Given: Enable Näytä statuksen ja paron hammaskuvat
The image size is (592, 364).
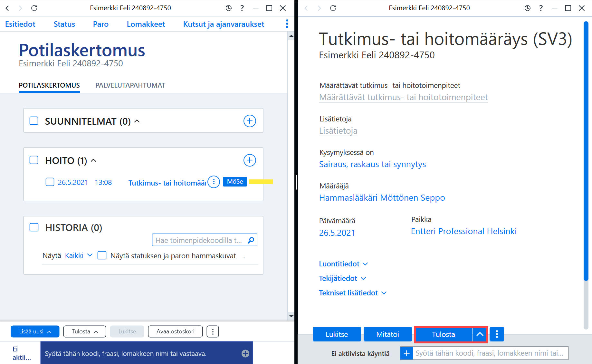Looking at the screenshot, I should point(102,255).
